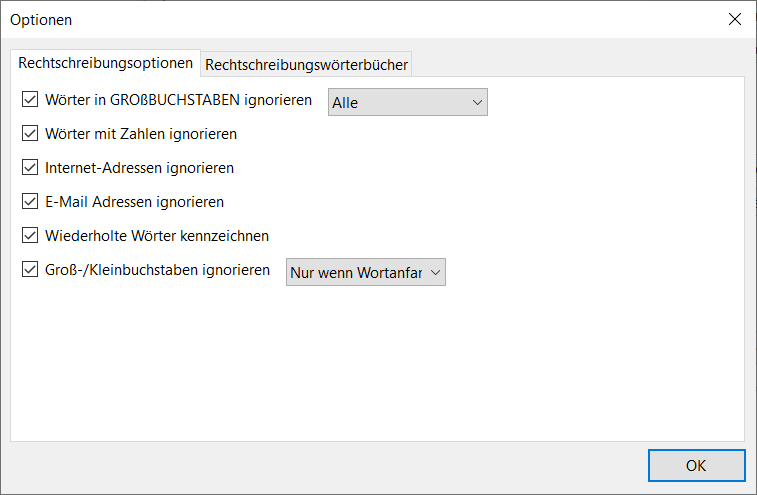Open the Alle dropdown list
Image resolution: width=757 pixels, height=495 pixels.
click(x=408, y=102)
